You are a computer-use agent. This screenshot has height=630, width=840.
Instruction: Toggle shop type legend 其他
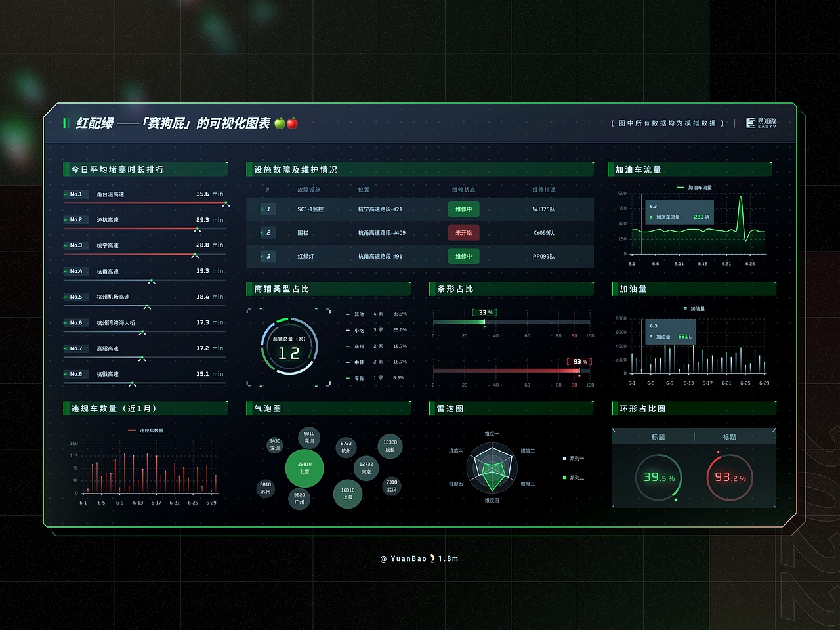(x=355, y=314)
